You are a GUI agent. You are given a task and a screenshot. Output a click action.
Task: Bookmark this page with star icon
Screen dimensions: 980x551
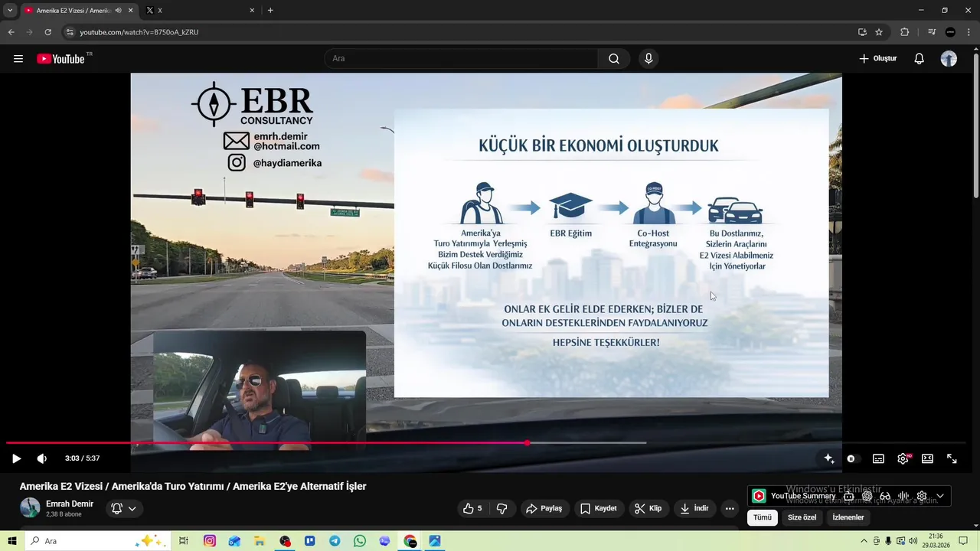coord(879,32)
